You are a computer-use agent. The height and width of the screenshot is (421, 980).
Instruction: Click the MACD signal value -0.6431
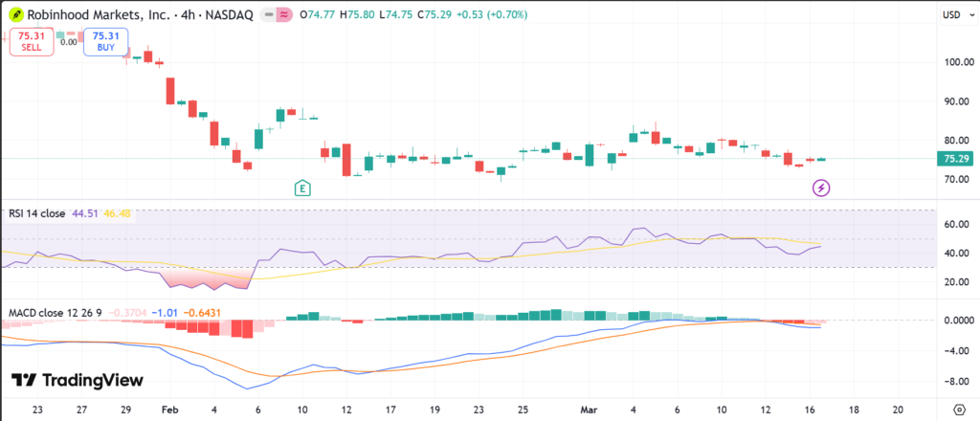[200, 312]
